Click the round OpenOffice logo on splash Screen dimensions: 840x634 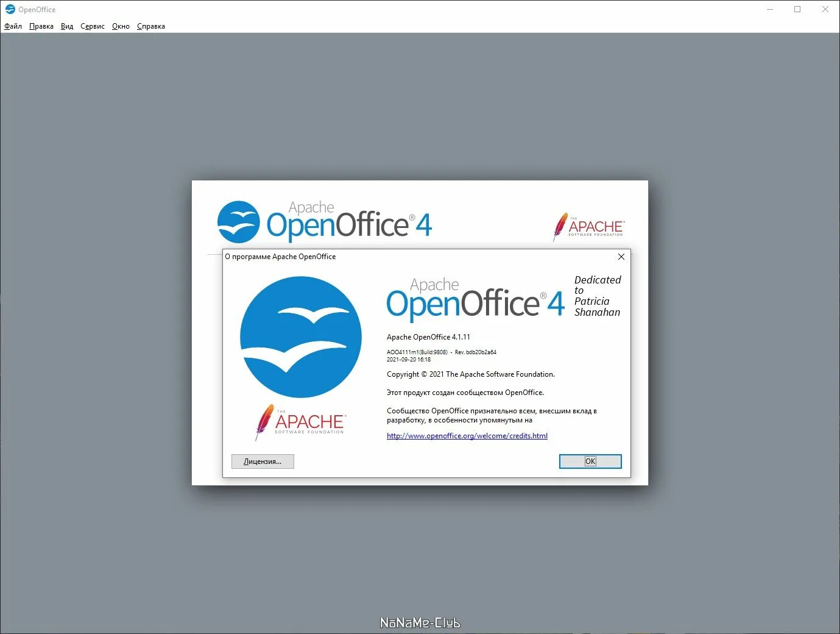(239, 222)
